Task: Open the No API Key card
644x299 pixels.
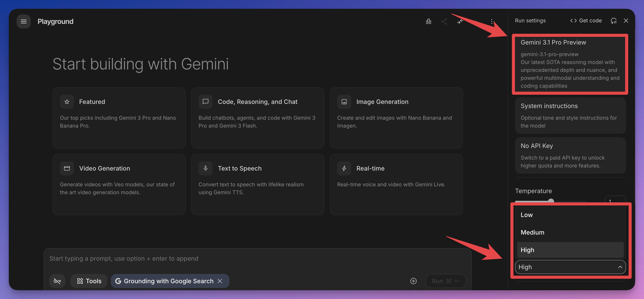Action: [570, 155]
